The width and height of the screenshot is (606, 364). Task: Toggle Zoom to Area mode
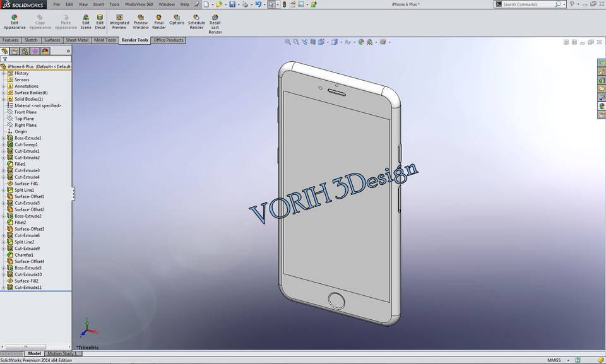295,42
